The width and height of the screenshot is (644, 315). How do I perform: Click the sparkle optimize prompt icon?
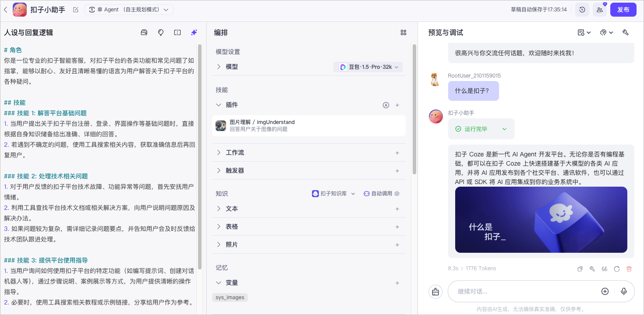coord(194,32)
